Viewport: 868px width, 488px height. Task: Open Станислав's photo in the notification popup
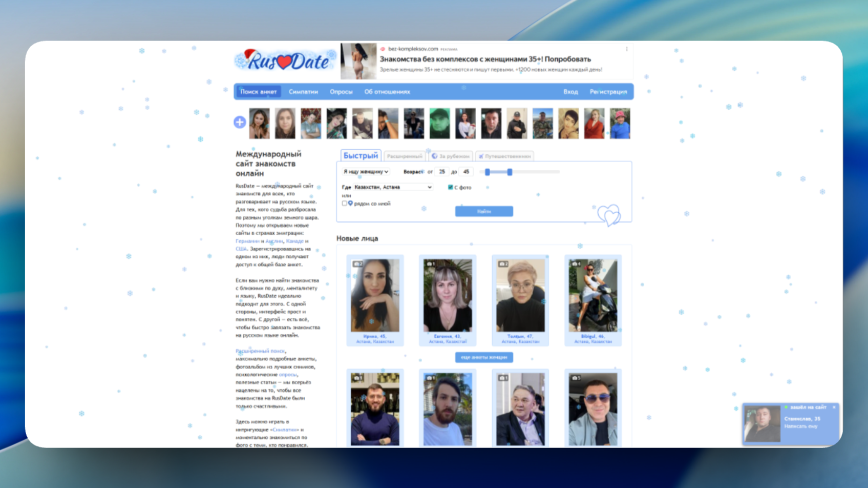762,424
